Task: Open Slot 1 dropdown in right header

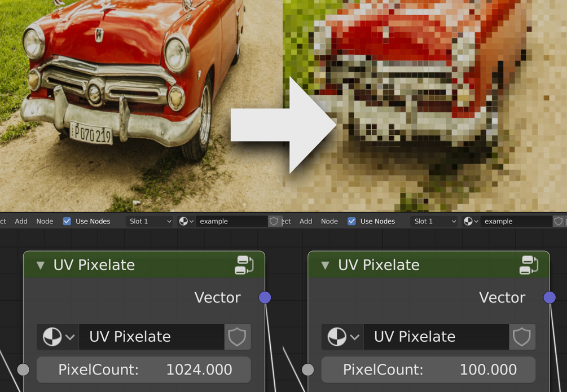Action: tap(434, 221)
